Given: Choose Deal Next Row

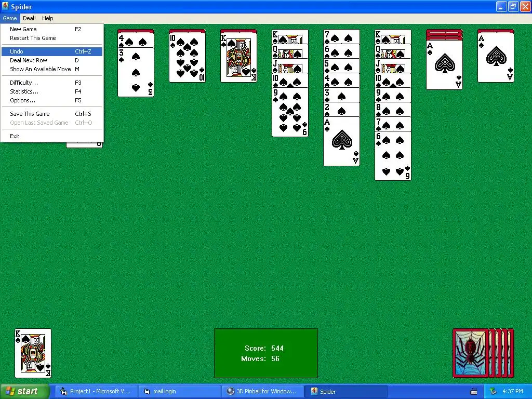Looking at the screenshot, I should [x=52, y=60].
